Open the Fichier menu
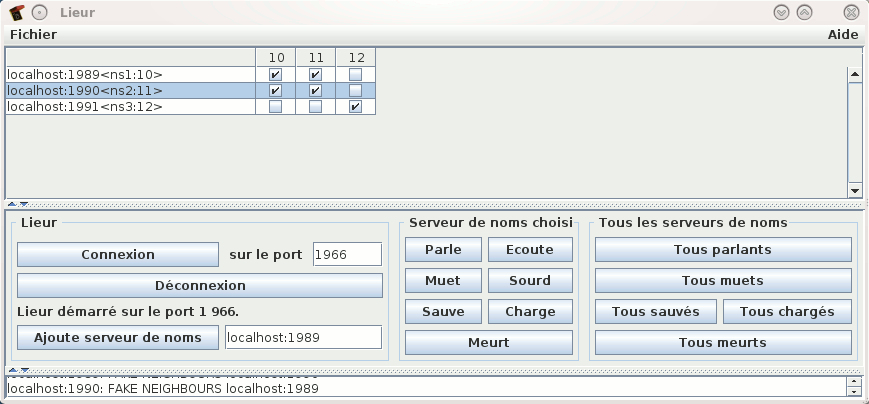This screenshot has height=404, width=869. (x=33, y=34)
